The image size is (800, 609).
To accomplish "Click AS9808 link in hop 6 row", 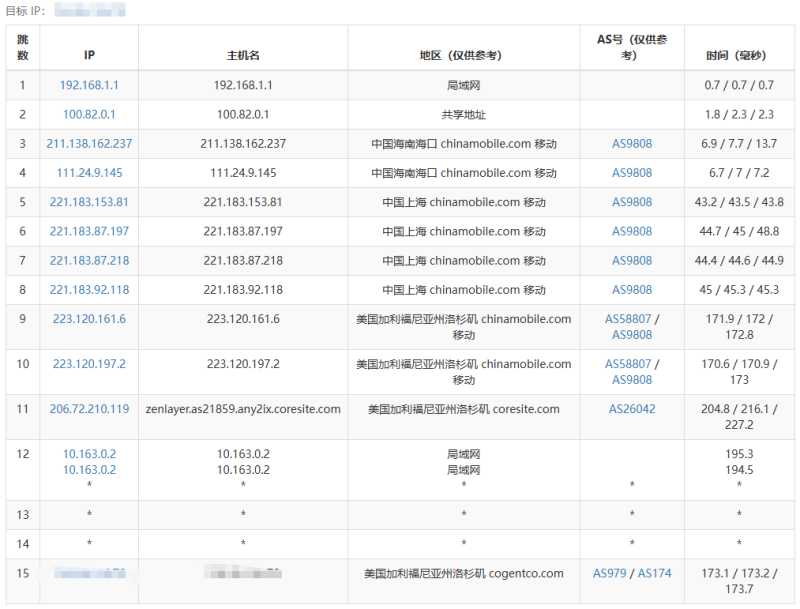I will point(632,232).
